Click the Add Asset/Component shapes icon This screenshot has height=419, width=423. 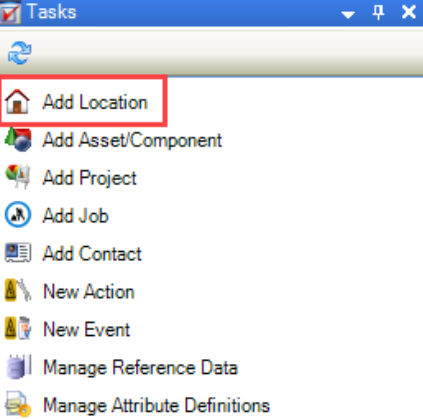pos(18,139)
